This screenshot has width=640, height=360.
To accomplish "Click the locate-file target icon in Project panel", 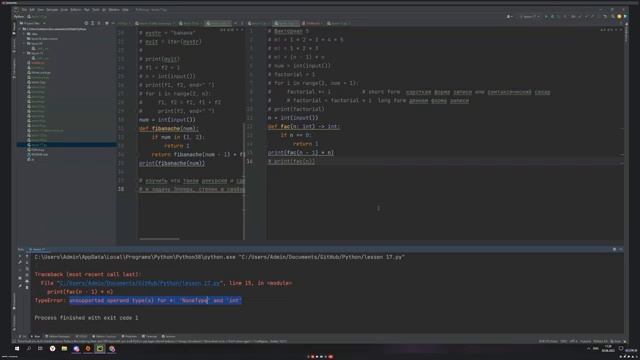I will [86, 23].
